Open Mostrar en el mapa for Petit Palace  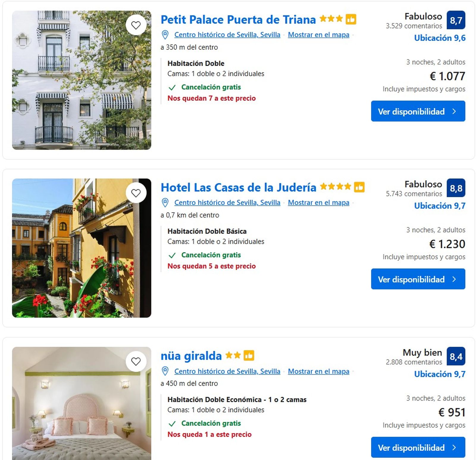tap(318, 34)
